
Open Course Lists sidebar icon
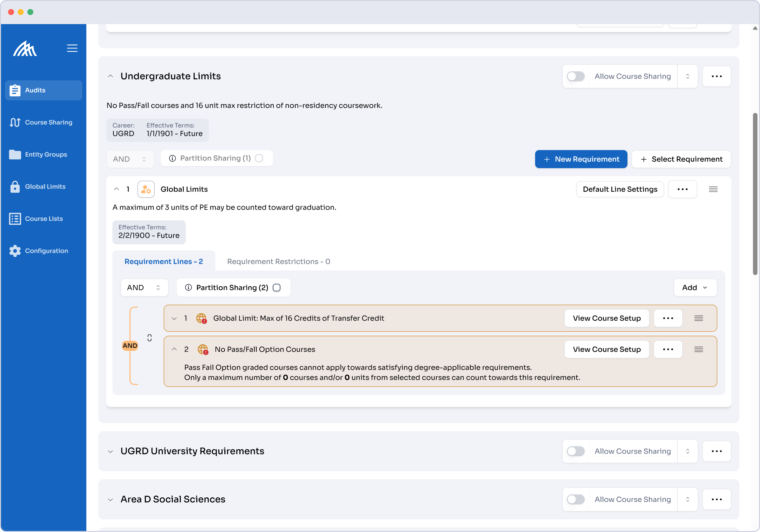15,219
